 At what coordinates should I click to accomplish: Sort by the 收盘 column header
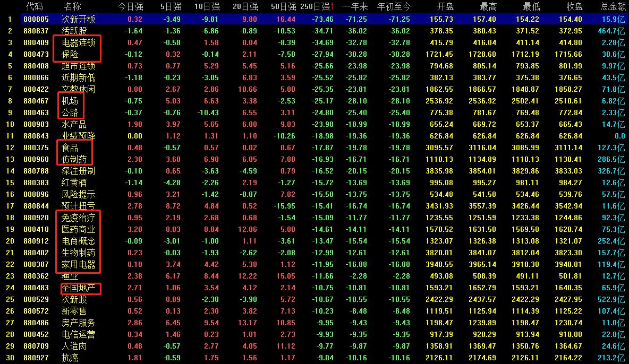click(x=574, y=6)
